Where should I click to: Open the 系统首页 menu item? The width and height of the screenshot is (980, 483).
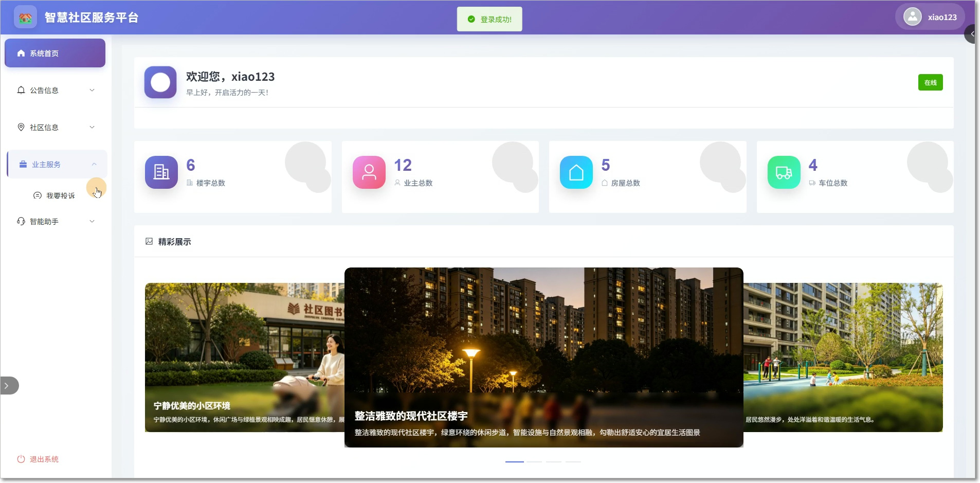(x=55, y=53)
